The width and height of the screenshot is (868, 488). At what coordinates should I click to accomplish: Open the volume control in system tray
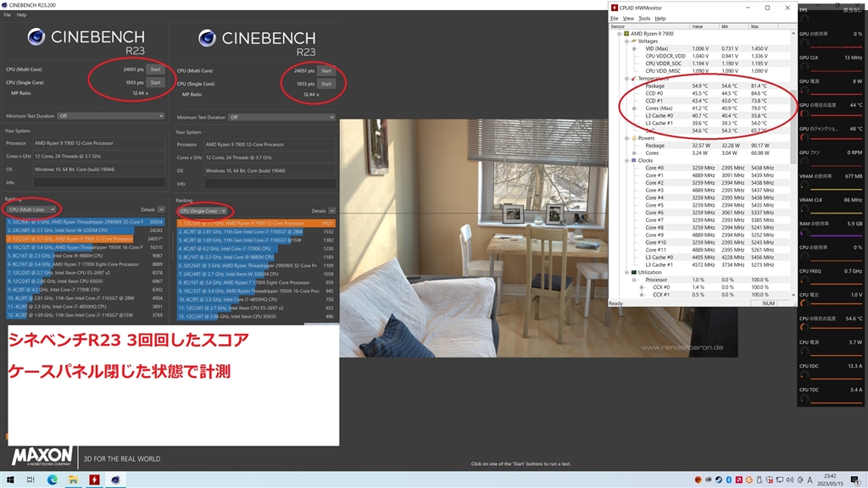point(790,480)
